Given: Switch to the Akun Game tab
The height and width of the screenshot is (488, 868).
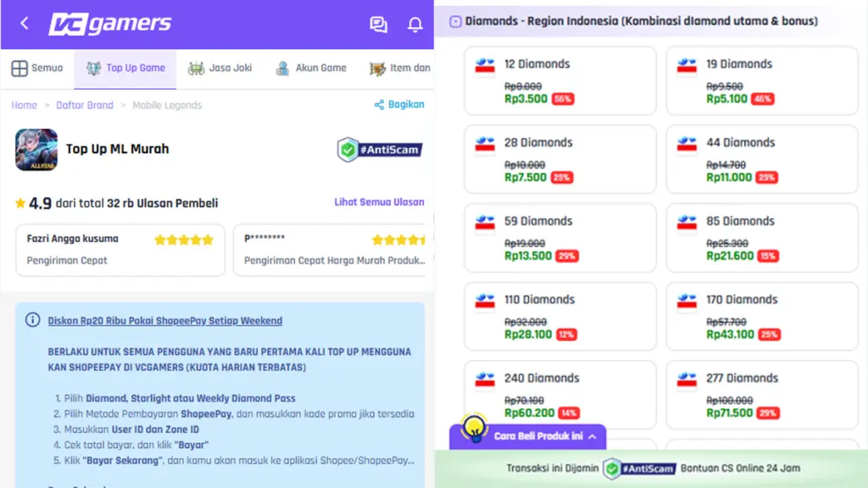Looking at the screenshot, I should click(x=311, y=68).
